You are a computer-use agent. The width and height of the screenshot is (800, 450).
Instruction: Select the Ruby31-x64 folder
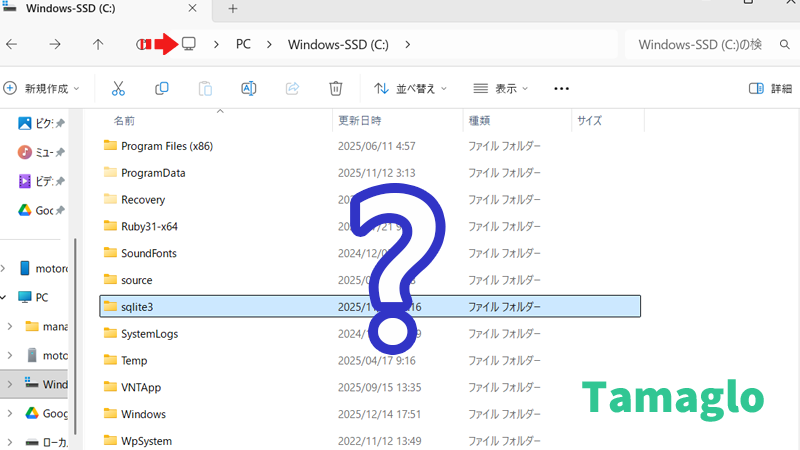pos(149,226)
